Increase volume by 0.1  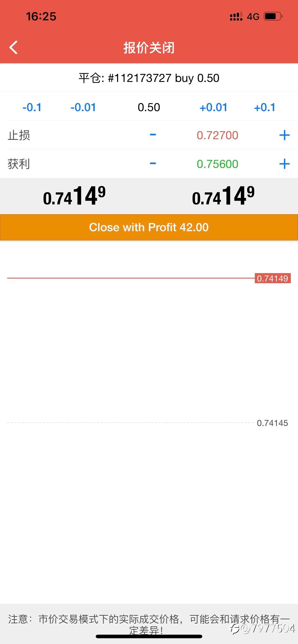[264, 108]
